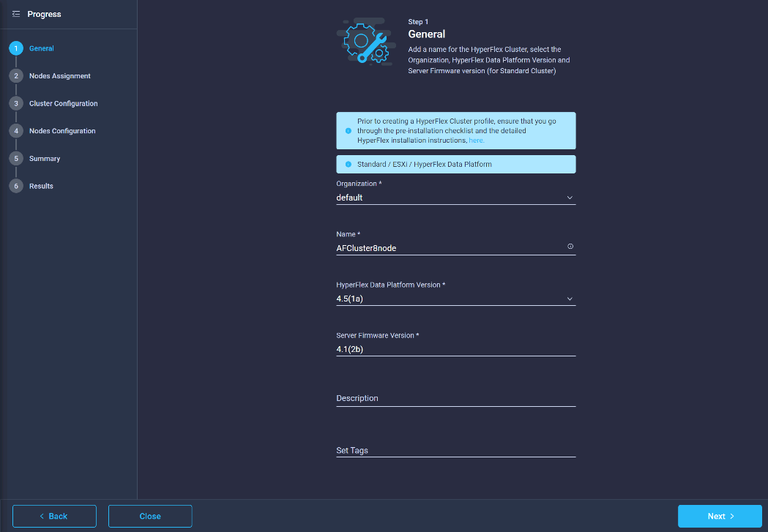Select step 6 circle for Results
The height and width of the screenshot is (532, 768).
coord(16,186)
